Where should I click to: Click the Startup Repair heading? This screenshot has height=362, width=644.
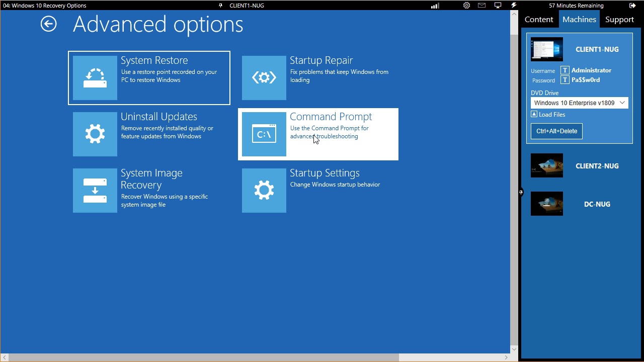tap(321, 60)
